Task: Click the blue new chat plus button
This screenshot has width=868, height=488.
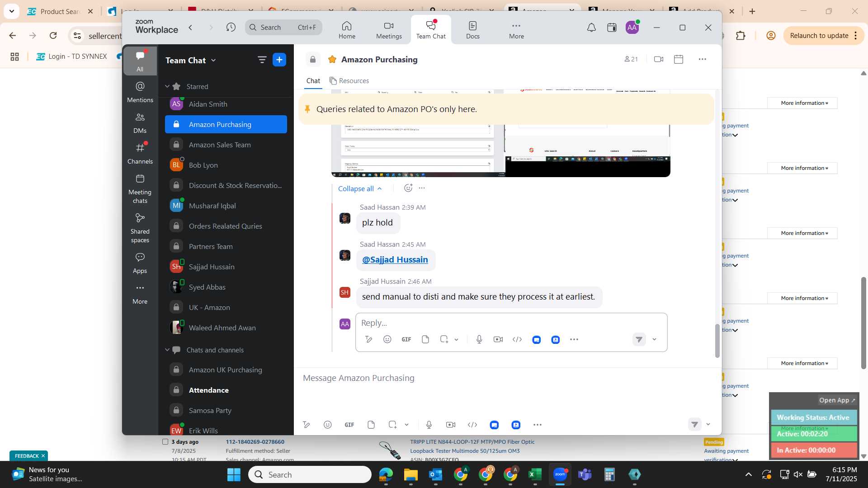Action: (279, 60)
